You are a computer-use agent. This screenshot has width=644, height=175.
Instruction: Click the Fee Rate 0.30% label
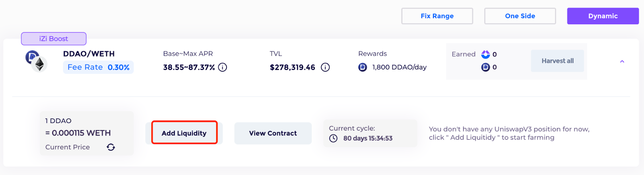[98, 67]
